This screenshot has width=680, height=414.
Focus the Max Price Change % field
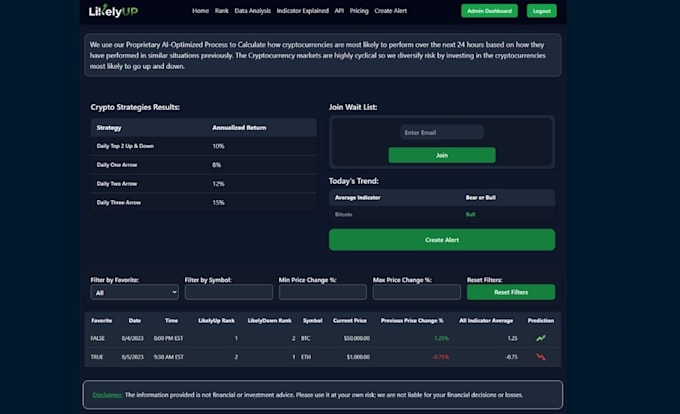(x=417, y=292)
